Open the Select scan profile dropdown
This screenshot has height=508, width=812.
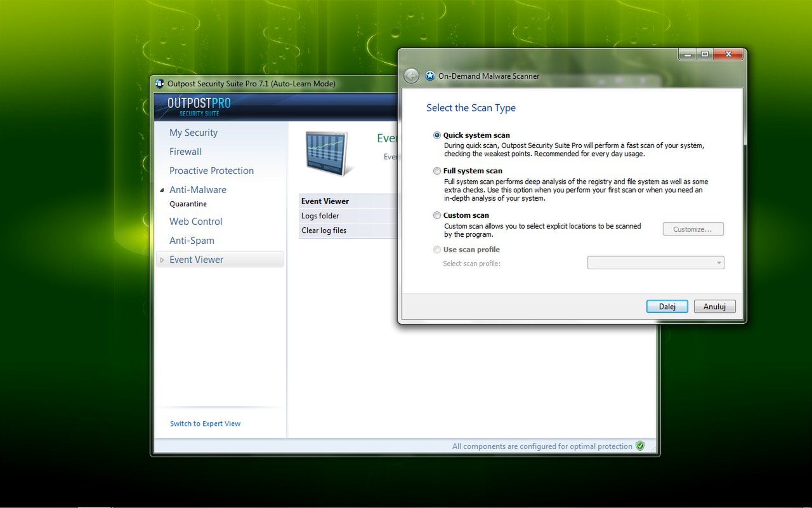click(656, 263)
